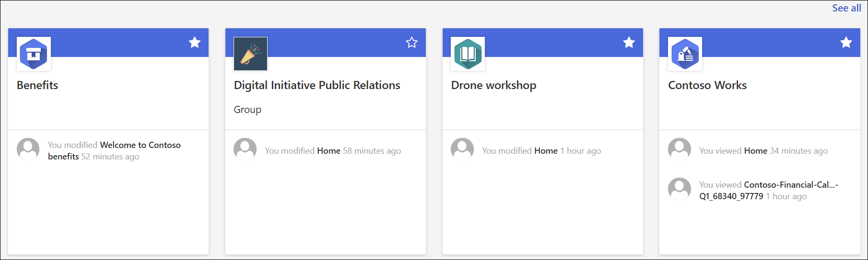
Task: Toggle the Drone workshop follow star
Action: pyautogui.click(x=629, y=43)
